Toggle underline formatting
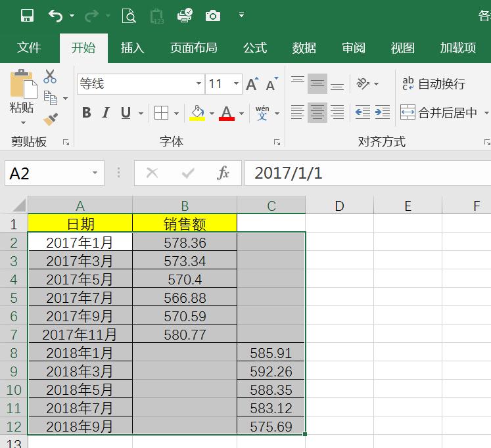Screen dimensions: 491x448 coord(126,112)
